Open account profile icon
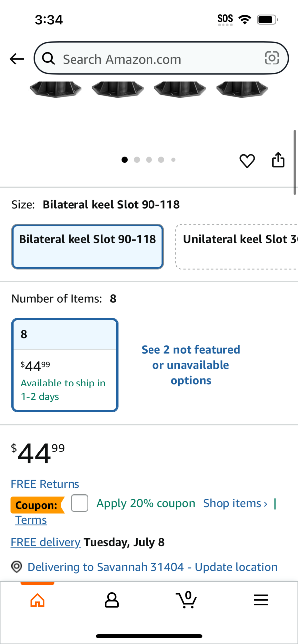 [x=112, y=600]
